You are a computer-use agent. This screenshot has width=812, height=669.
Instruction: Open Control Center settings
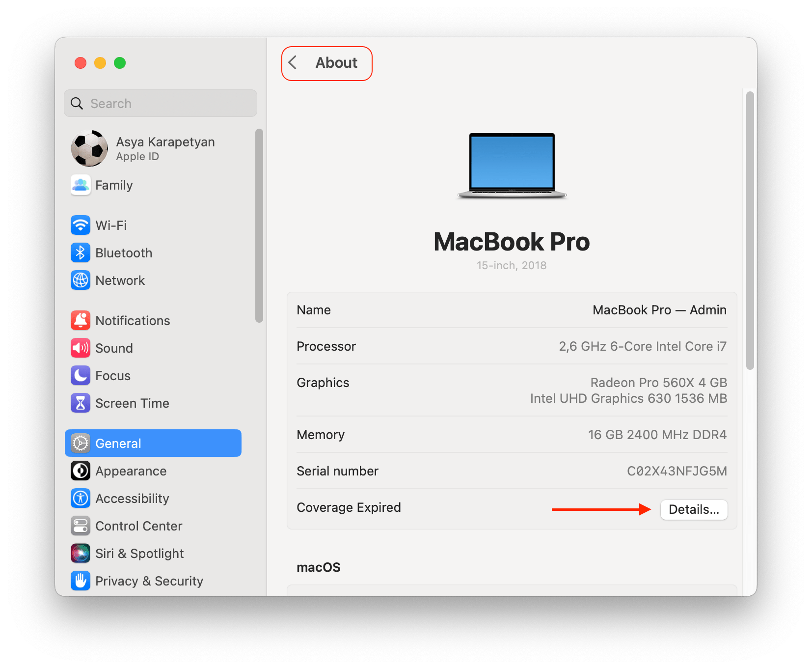click(139, 526)
